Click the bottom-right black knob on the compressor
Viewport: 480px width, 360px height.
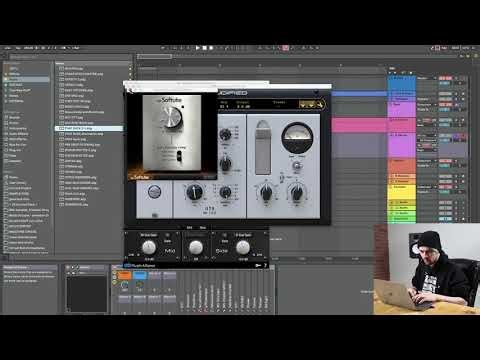click(297, 193)
